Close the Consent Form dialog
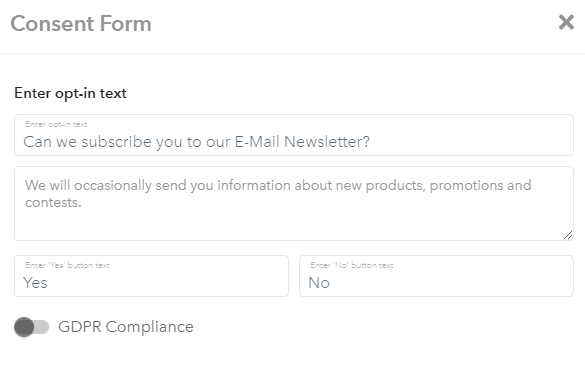585x368 pixels. 566,22
